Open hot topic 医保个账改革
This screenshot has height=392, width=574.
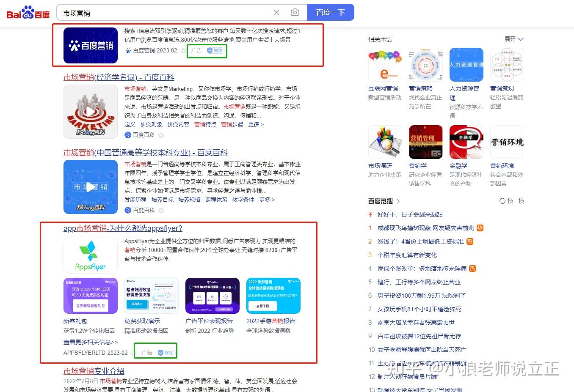(422, 269)
